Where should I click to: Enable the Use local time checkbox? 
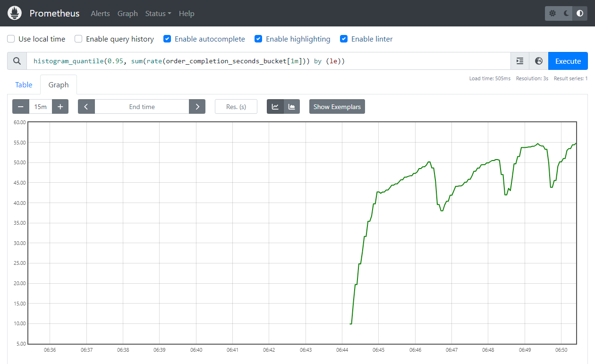10,39
